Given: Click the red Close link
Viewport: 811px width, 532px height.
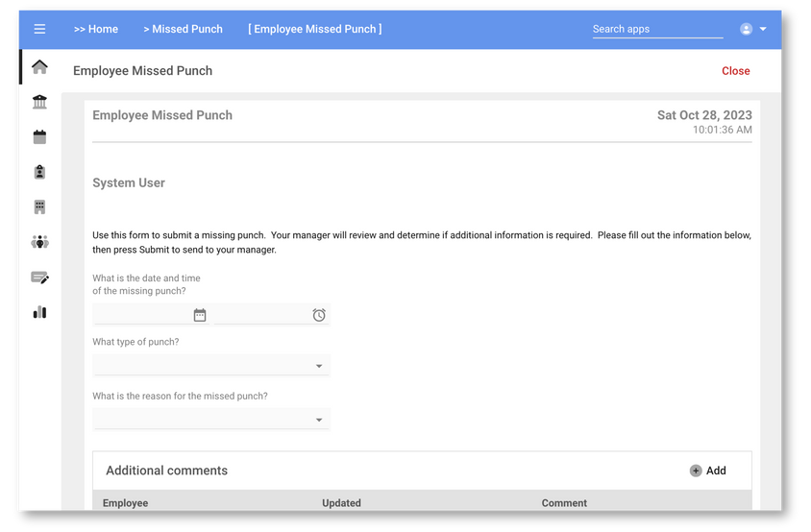Looking at the screenshot, I should (x=735, y=71).
